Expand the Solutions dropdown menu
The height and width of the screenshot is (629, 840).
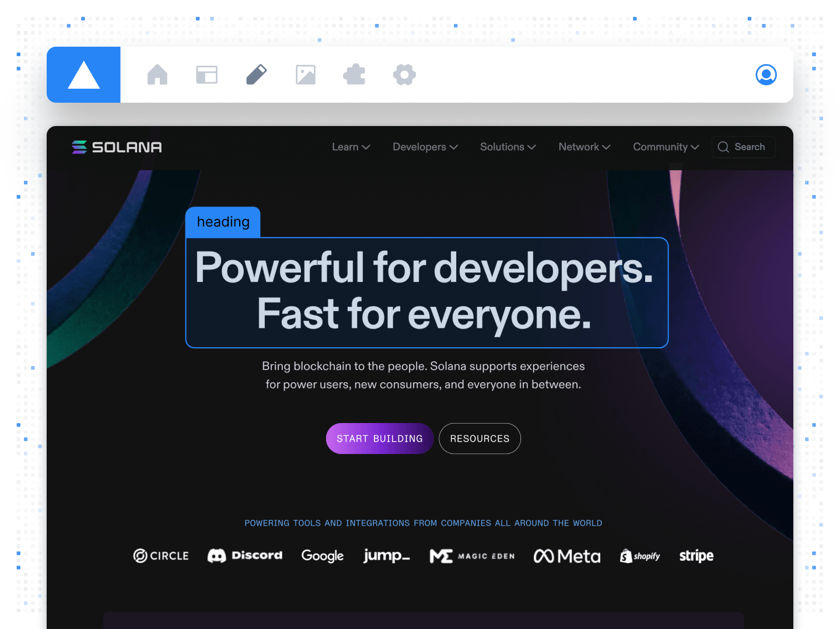coord(508,147)
